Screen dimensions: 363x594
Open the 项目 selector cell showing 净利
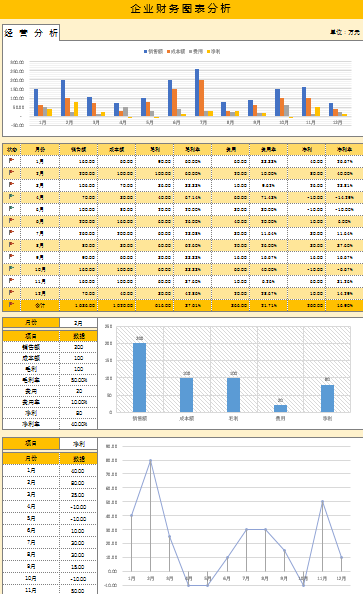(x=78, y=444)
